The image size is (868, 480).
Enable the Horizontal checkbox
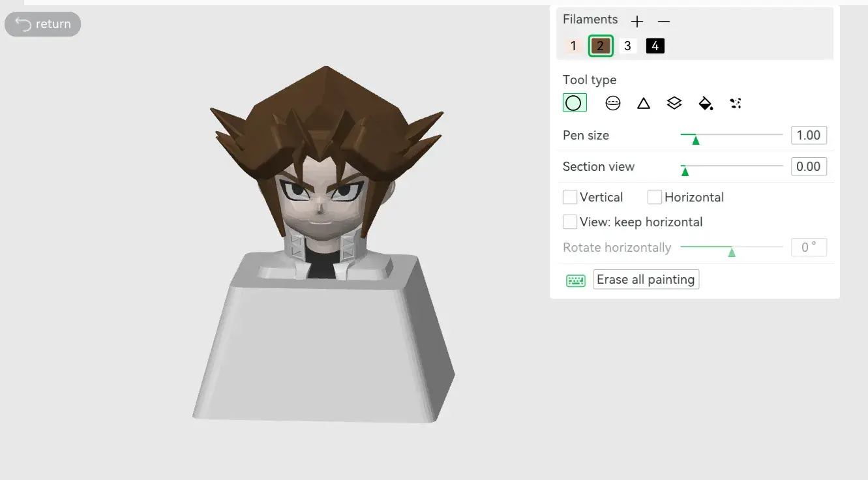(655, 197)
